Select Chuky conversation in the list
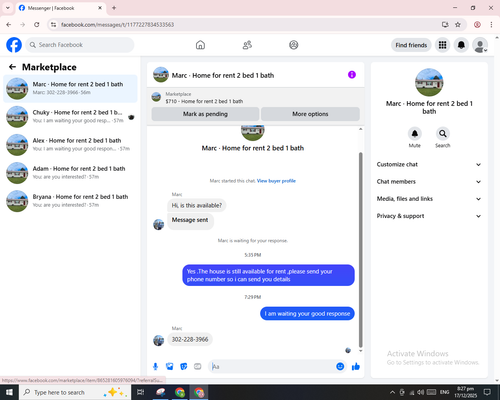 (x=70, y=117)
